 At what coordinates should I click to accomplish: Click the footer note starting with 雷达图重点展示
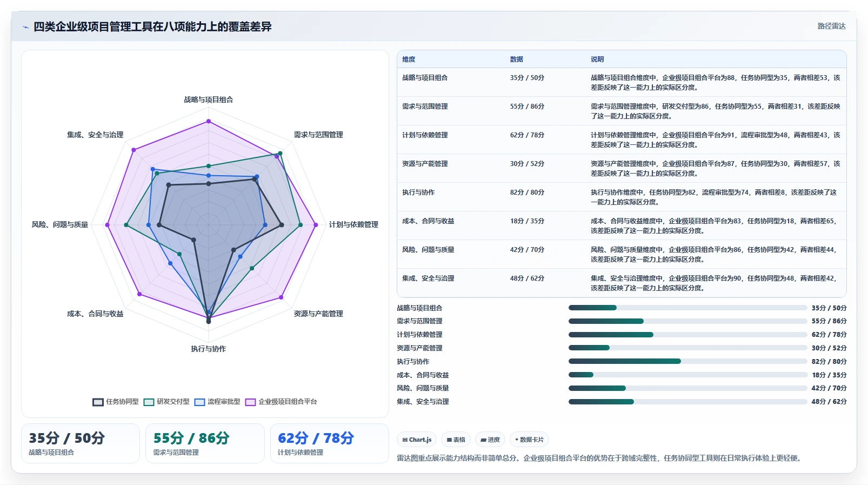click(600, 458)
